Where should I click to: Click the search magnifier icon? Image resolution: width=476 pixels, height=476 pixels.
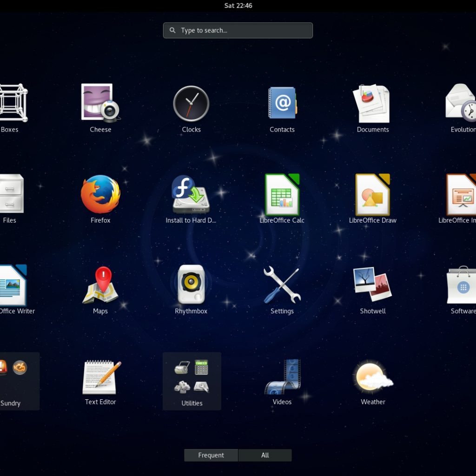click(x=172, y=30)
